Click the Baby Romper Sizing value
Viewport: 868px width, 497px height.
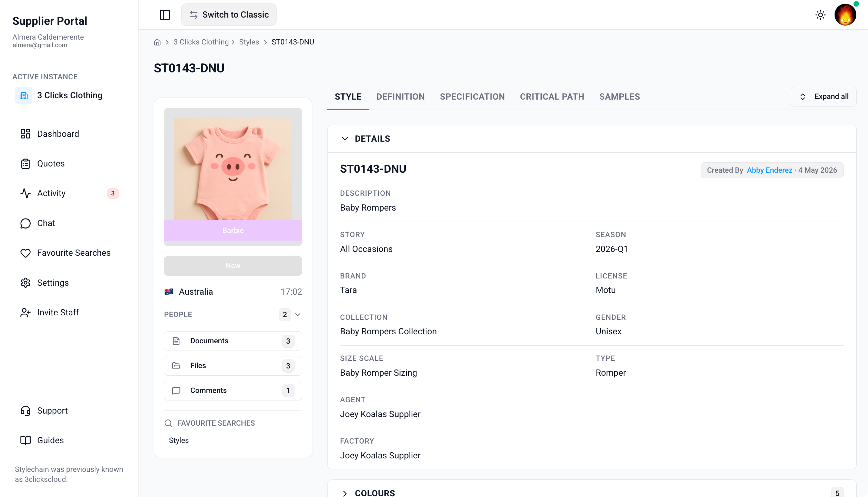click(x=379, y=373)
